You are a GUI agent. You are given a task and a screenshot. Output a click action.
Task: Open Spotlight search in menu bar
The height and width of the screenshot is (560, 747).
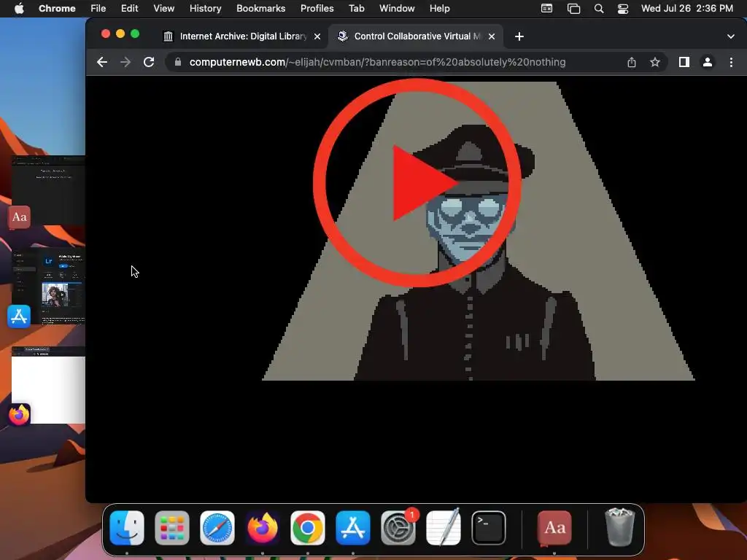[x=599, y=9]
